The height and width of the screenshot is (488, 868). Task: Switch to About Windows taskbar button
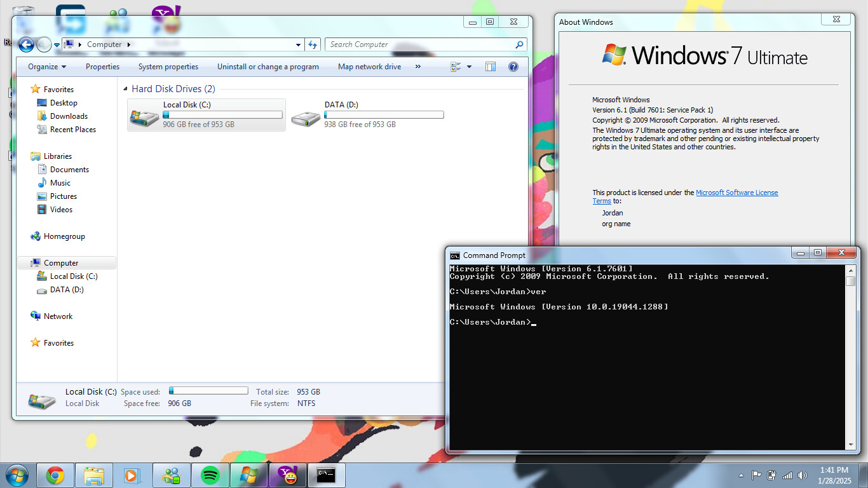248,475
